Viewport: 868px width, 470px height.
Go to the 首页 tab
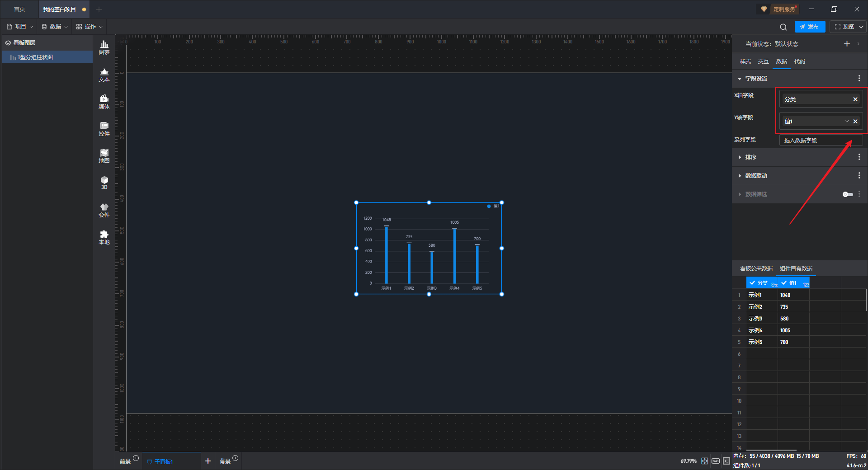(19, 9)
